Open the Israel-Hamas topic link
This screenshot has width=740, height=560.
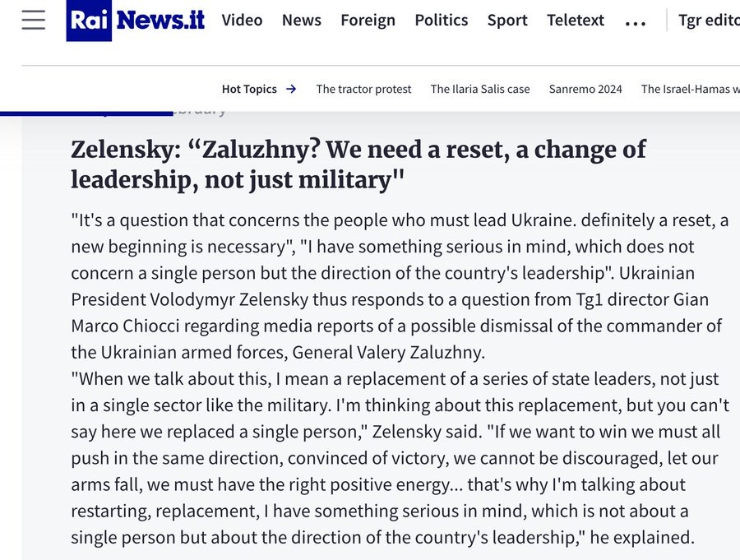(689, 89)
